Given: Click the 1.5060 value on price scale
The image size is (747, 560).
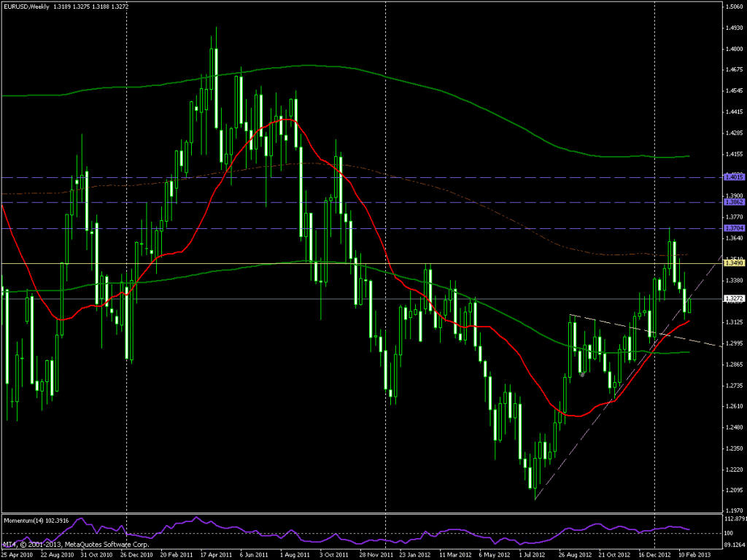Looking at the screenshot, I should tap(733, 7).
